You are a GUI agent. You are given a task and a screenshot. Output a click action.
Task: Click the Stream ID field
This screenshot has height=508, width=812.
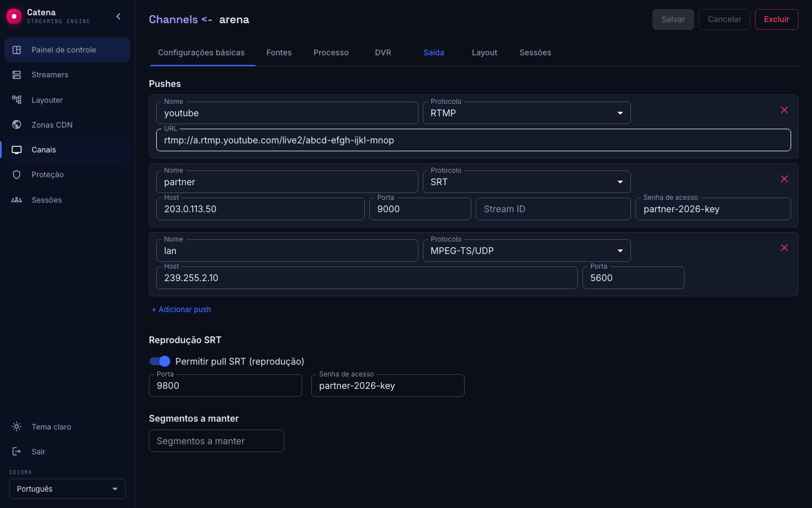pyautogui.click(x=553, y=209)
